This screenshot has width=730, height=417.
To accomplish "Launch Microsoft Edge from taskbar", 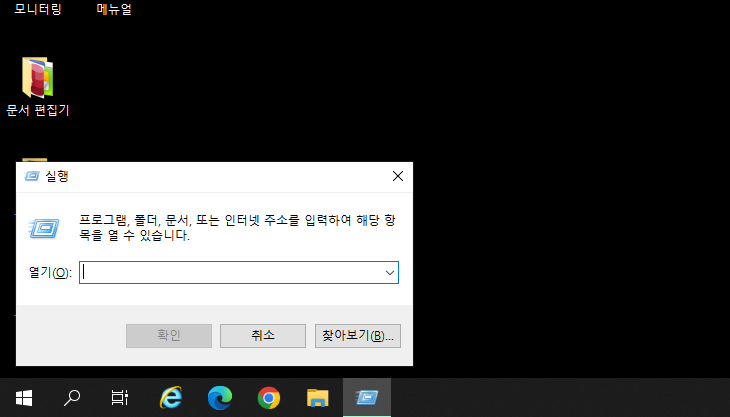I will pyautogui.click(x=220, y=398).
